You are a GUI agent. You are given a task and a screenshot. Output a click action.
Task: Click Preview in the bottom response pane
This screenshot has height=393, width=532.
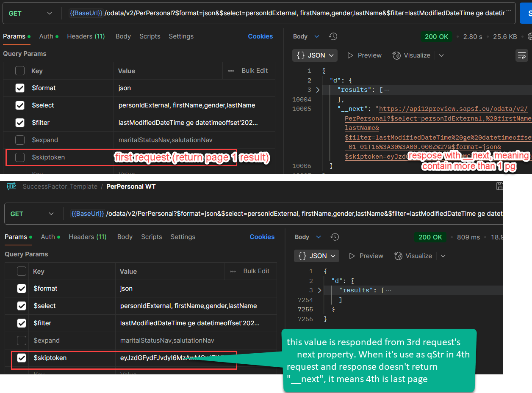click(366, 256)
